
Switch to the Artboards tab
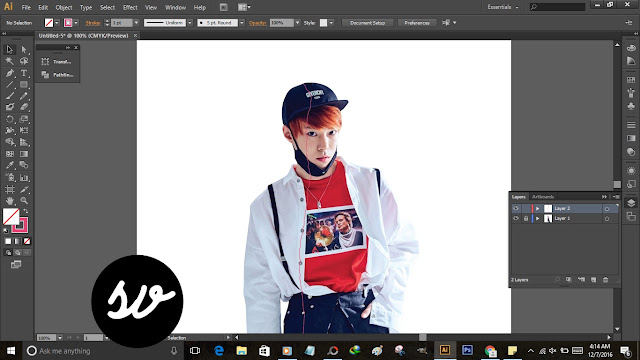click(x=543, y=197)
